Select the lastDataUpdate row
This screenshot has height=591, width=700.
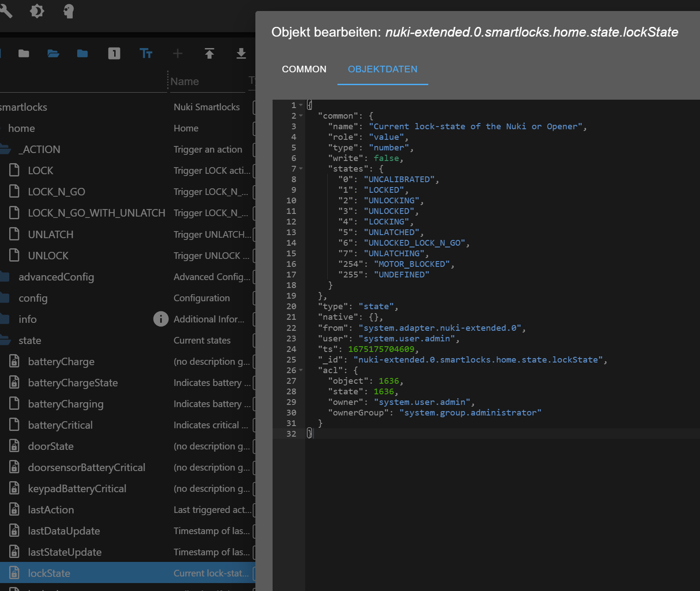pos(127,531)
